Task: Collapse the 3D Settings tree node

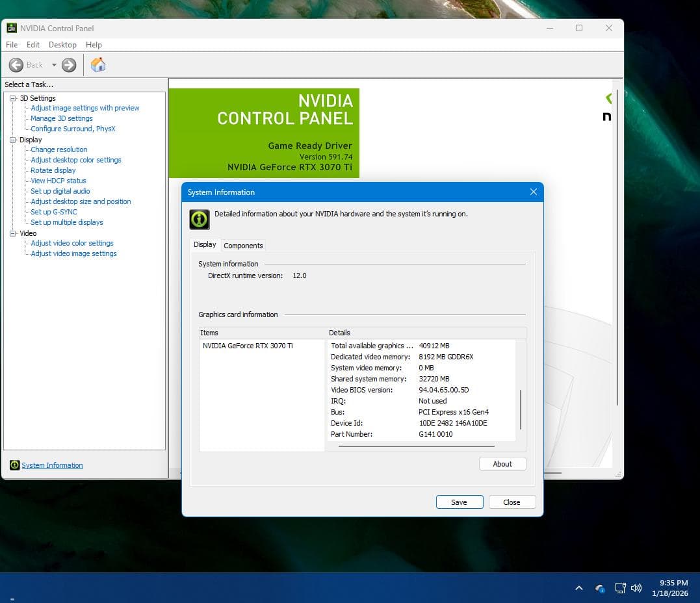Action: 12,98
